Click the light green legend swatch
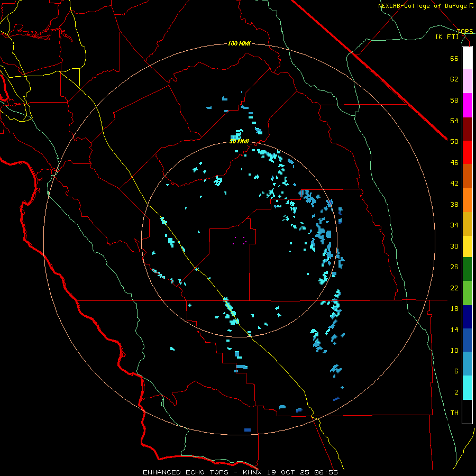Screen dimensions: 476x476 click(x=467, y=293)
